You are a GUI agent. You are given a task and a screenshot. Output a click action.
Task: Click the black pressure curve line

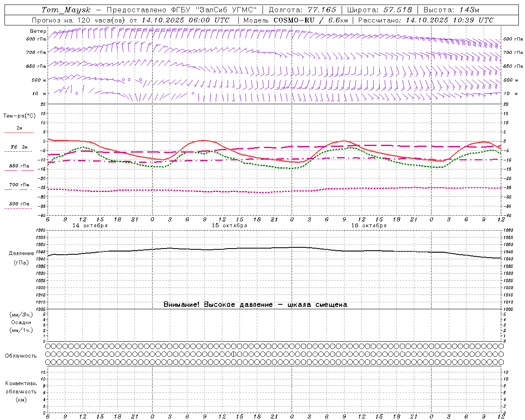[275, 248]
